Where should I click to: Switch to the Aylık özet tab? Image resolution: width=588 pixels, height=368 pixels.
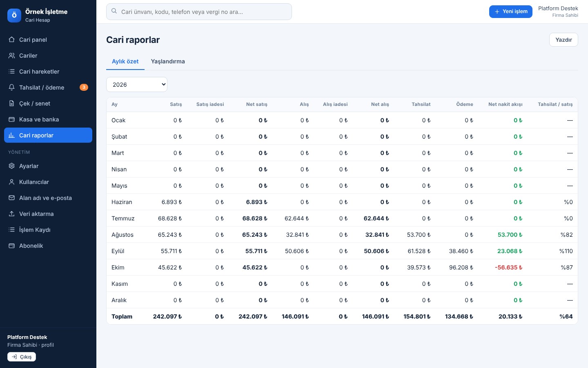(125, 61)
